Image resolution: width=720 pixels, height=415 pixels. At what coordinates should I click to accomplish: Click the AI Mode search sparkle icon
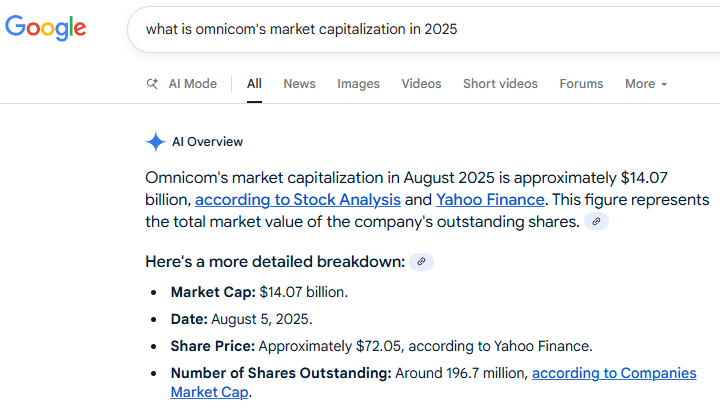pyautogui.click(x=152, y=84)
